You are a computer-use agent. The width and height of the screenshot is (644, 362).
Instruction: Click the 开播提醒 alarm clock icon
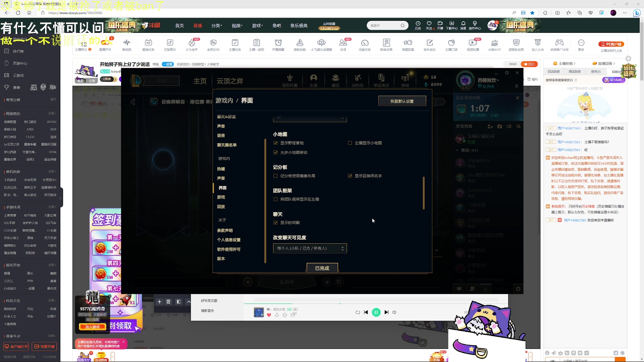pyautogui.click(x=278, y=45)
